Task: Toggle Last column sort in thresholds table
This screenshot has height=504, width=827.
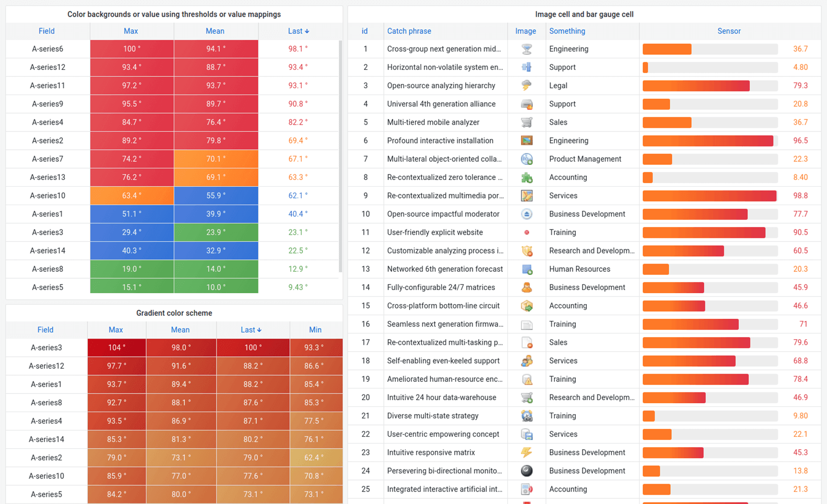Action: click(298, 31)
